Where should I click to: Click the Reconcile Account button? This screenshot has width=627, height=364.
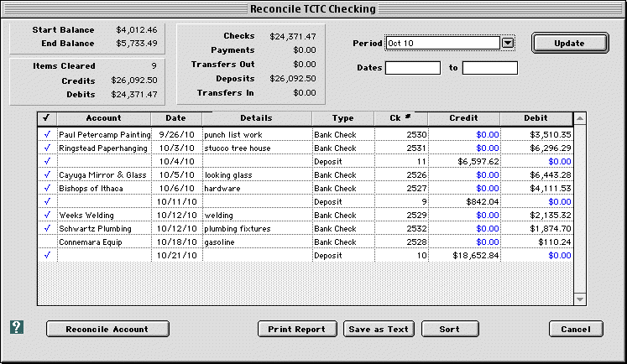pos(107,329)
